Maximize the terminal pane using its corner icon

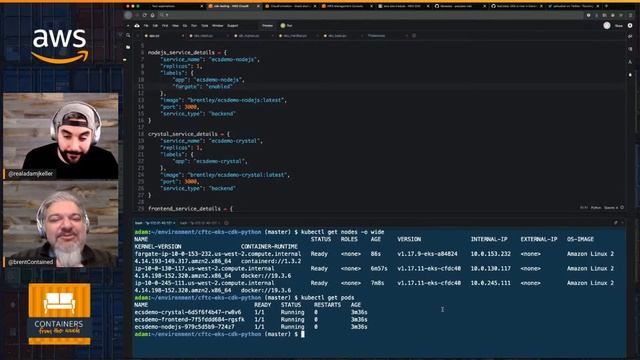[616, 223]
